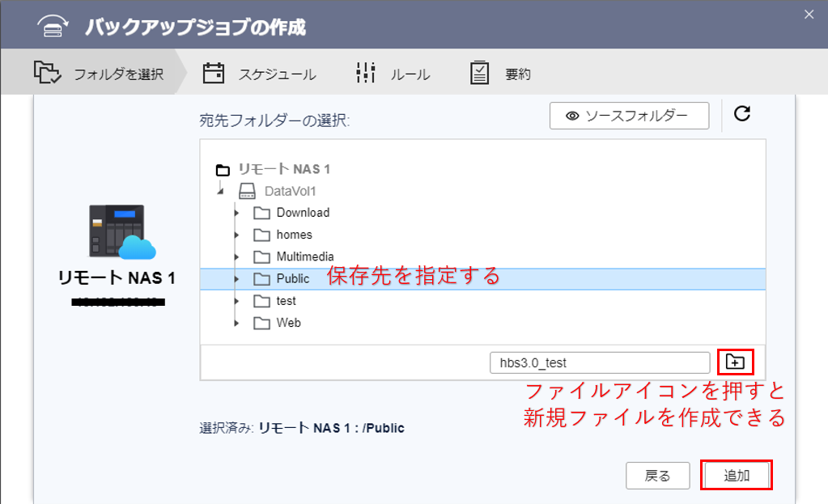Click the create new folder icon
Image resolution: width=828 pixels, height=504 pixels.
pyautogui.click(x=735, y=362)
